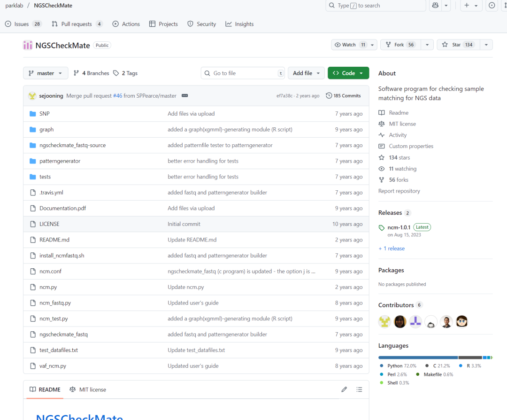The image size is (507, 420).
Task: Open the graph folder
Action: click(46, 130)
